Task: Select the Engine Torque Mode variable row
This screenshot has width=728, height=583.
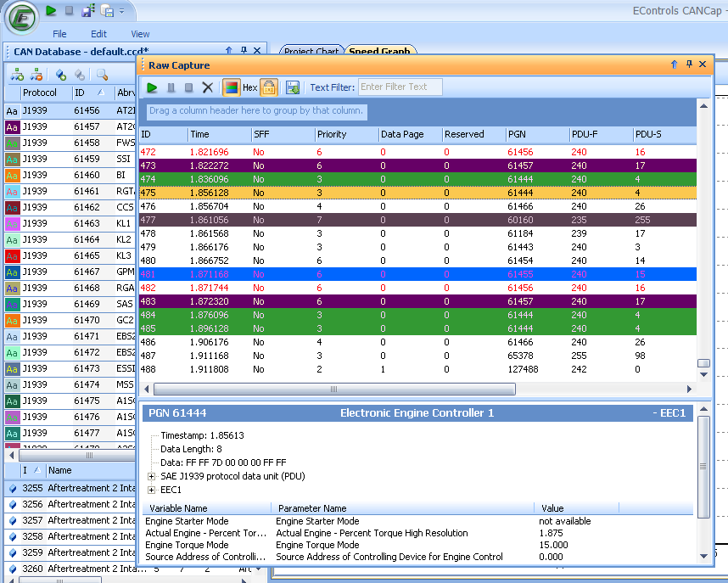Action: [x=417, y=545]
